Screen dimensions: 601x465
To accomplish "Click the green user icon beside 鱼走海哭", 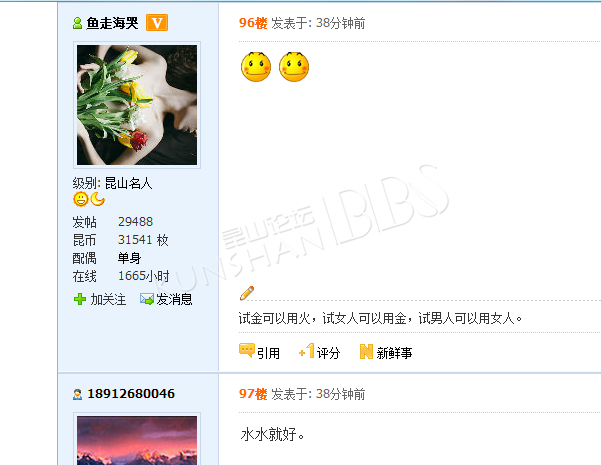I will click(x=77, y=23).
